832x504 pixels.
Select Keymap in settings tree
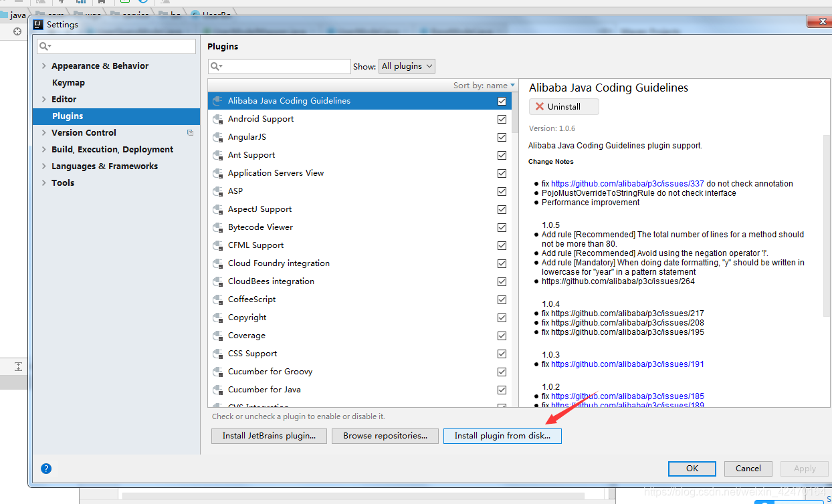tap(68, 82)
